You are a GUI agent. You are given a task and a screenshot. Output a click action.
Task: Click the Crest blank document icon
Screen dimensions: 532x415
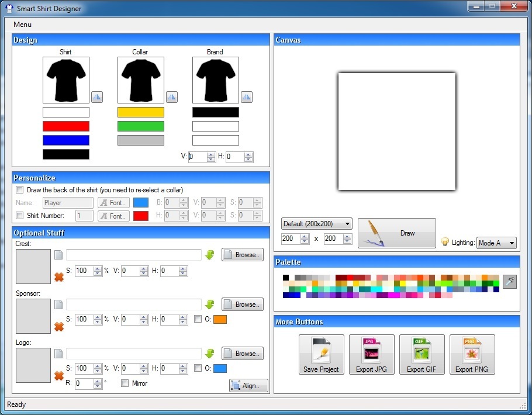click(x=58, y=255)
